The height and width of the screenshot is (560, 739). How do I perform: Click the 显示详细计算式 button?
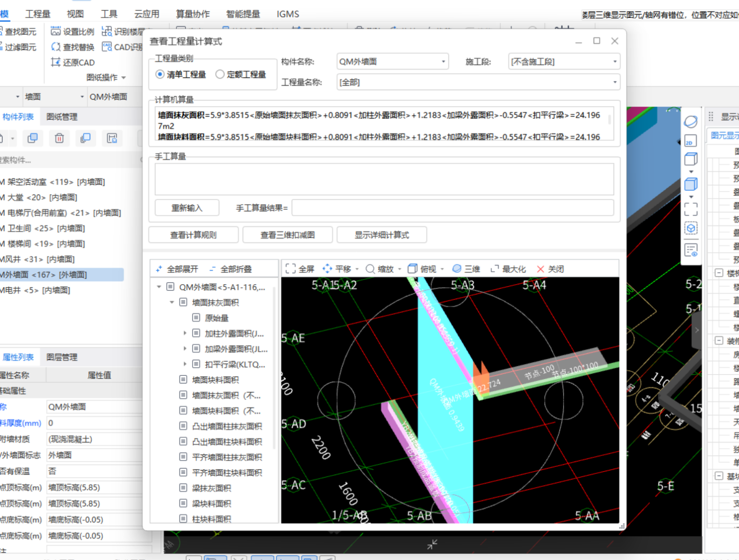(381, 235)
